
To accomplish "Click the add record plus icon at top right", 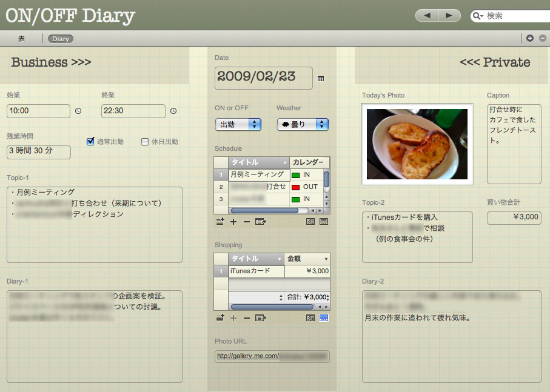I will point(530,38).
